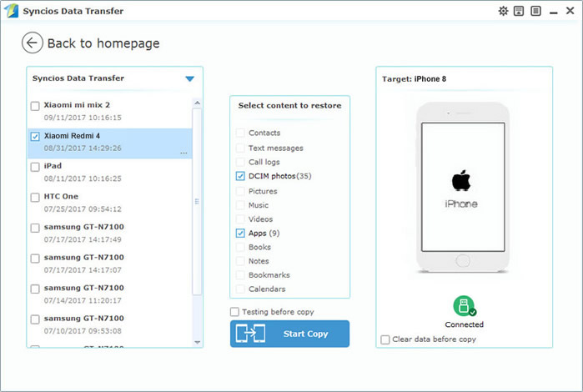583x392 pixels.
Task: Tick the Contacts checkbox
Action: pyautogui.click(x=240, y=133)
